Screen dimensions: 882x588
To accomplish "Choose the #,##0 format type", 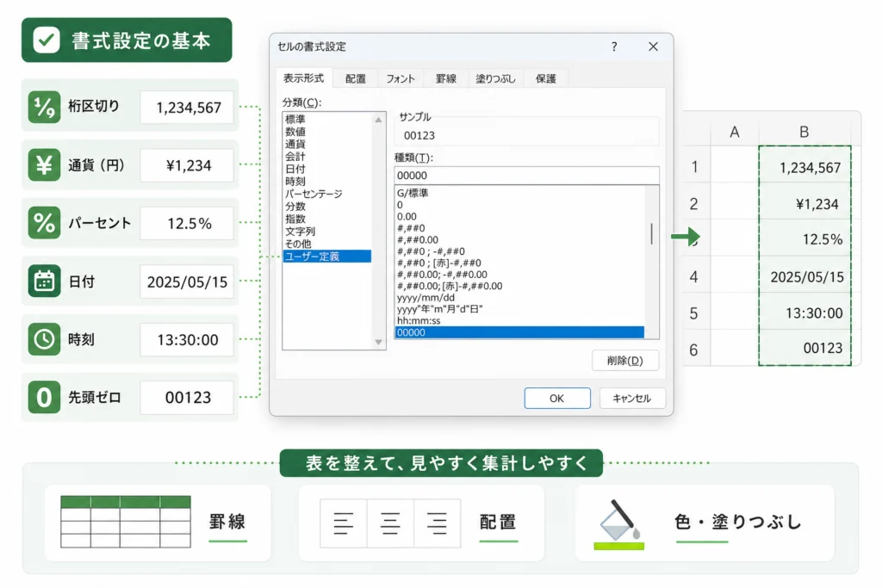I will click(x=519, y=227).
